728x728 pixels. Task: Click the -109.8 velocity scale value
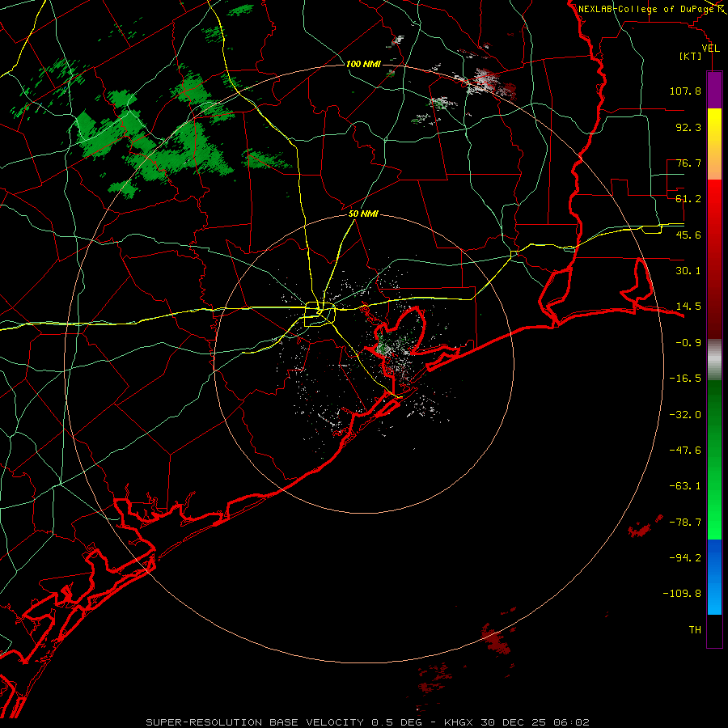(x=682, y=594)
